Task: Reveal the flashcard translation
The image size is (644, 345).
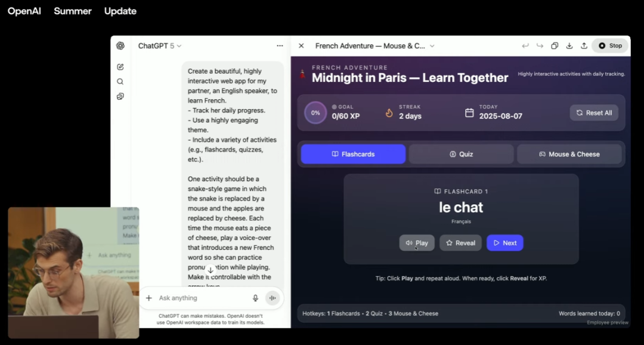Action: coord(460,242)
